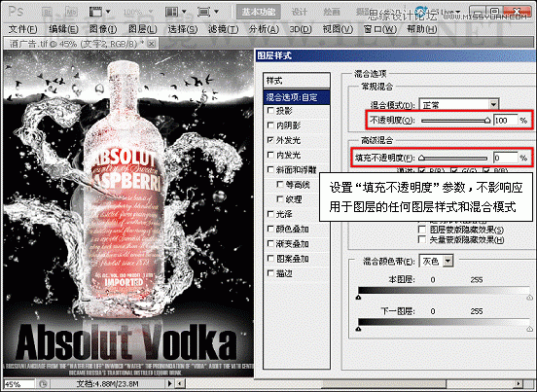Click the horizontal scroll right arrow

(x=519, y=384)
